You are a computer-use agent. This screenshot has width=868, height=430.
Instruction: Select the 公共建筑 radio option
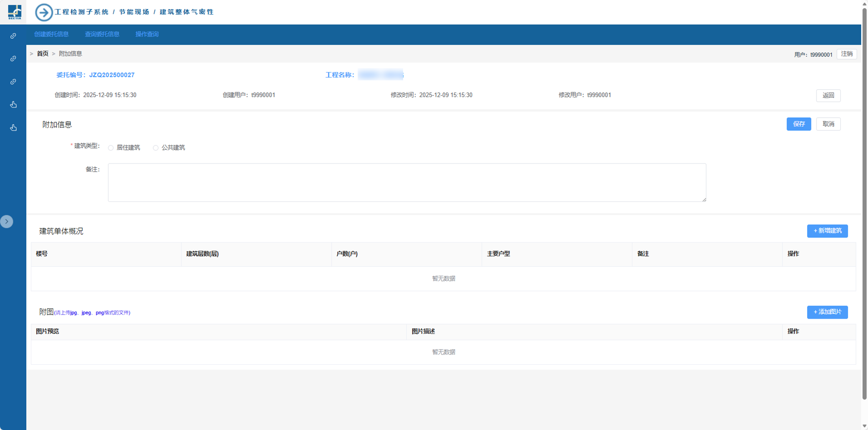156,148
